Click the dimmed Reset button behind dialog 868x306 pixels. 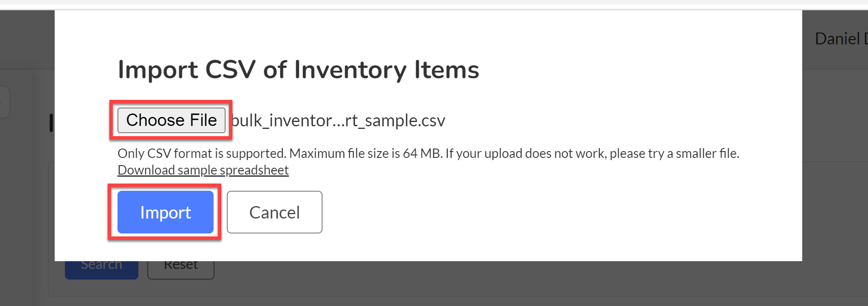(181, 270)
